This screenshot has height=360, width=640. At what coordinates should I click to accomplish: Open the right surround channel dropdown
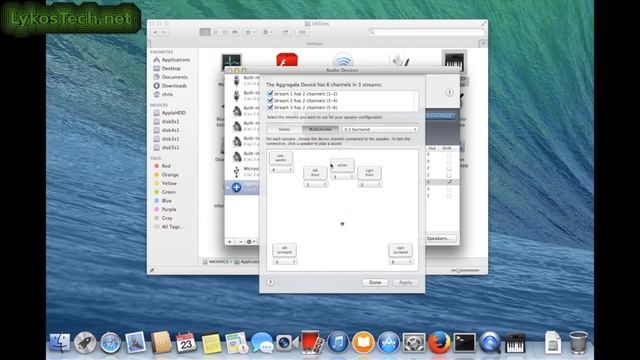[401, 262]
